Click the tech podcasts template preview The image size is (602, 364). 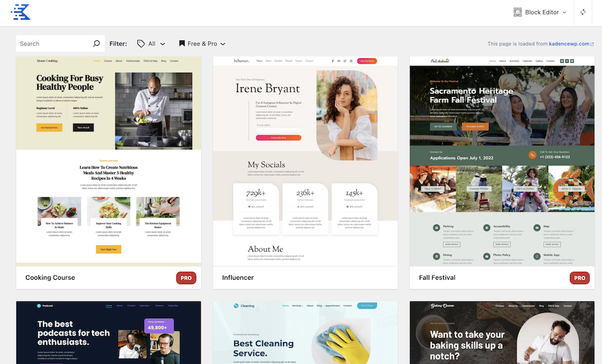(x=108, y=334)
